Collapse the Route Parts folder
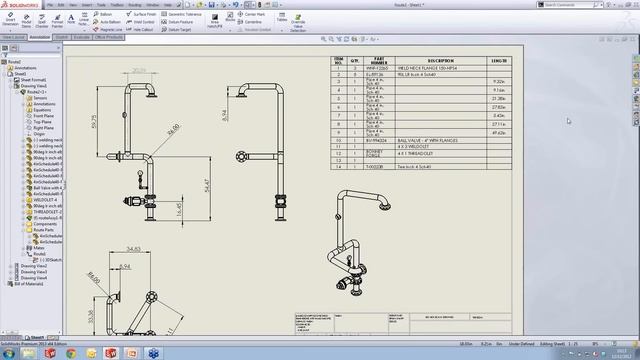Screen dimensions: 640x360 click(24, 230)
